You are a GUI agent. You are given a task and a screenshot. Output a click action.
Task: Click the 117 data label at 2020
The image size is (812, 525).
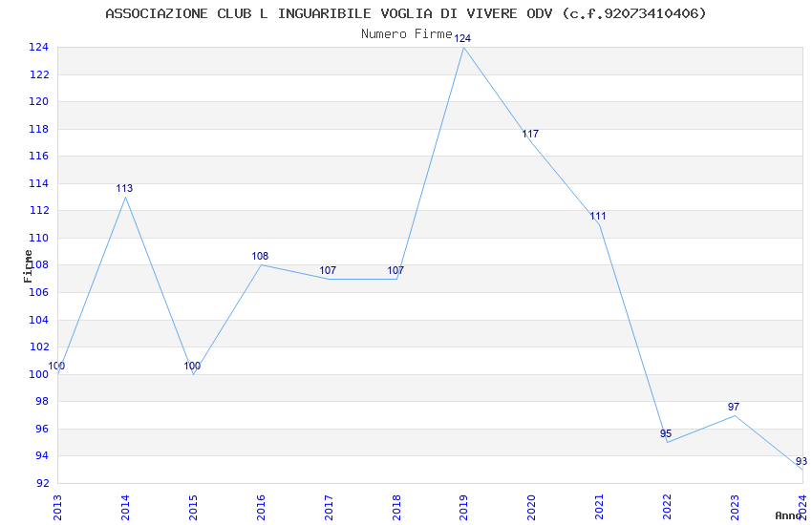click(x=530, y=134)
